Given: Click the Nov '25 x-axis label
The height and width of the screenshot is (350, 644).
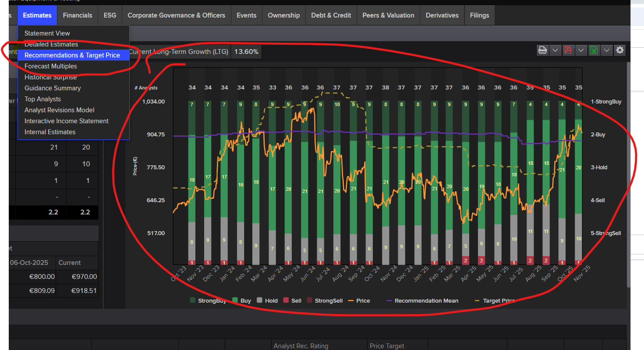Looking at the screenshot, I should click(x=582, y=274).
